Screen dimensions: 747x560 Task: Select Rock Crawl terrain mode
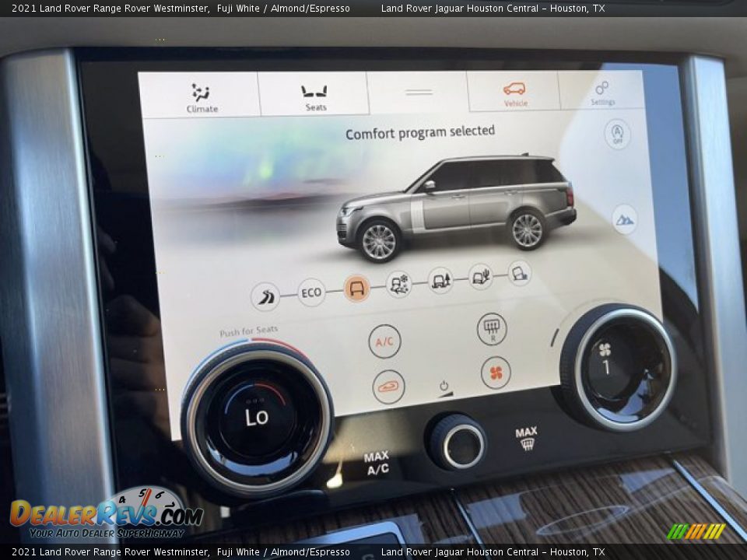519,273
